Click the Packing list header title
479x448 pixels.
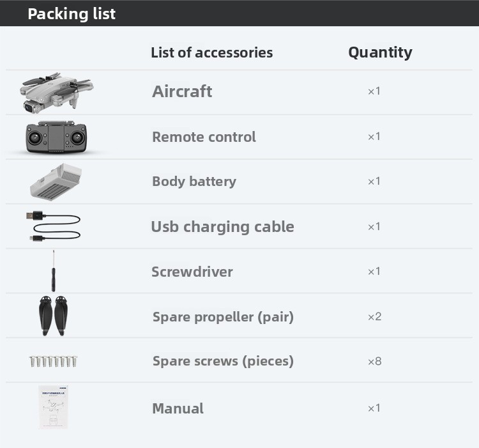pyautogui.click(x=72, y=13)
